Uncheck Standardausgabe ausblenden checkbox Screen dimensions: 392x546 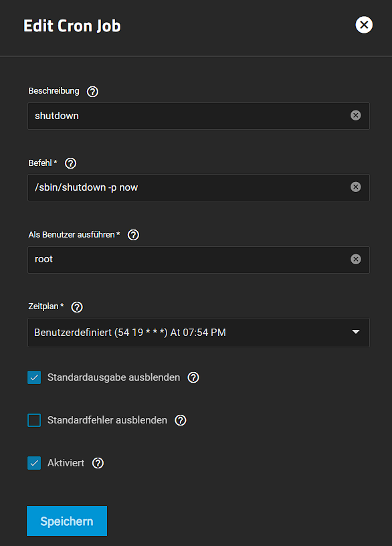(x=34, y=377)
